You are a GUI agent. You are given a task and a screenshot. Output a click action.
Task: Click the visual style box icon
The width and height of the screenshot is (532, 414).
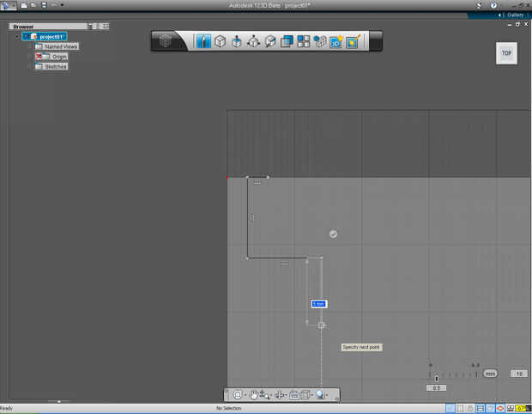[305, 394]
